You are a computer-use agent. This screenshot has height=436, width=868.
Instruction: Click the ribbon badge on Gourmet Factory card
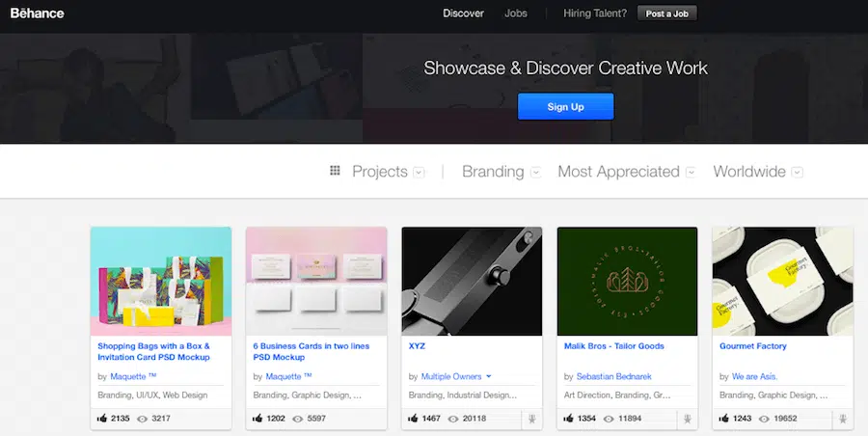pyautogui.click(x=842, y=420)
